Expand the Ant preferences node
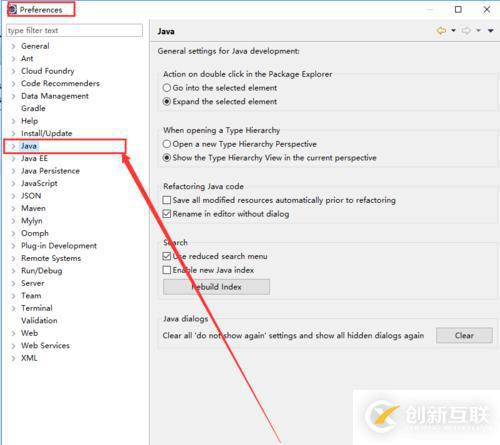500x445 pixels. [x=13, y=59]
